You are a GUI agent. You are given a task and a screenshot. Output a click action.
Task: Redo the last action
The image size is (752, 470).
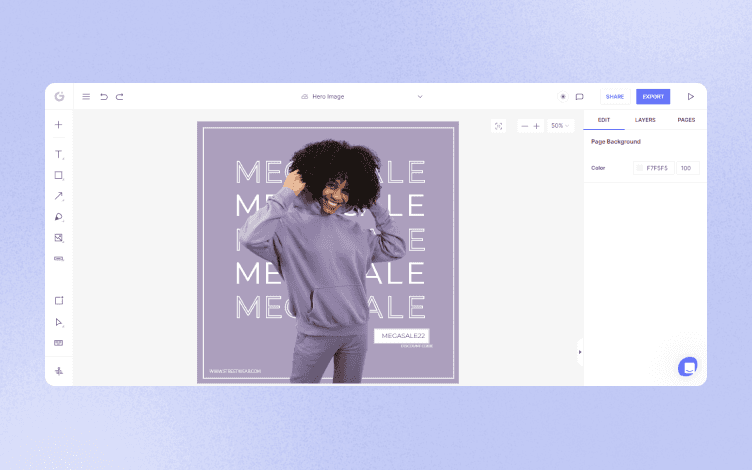click(x=120, y=96)
